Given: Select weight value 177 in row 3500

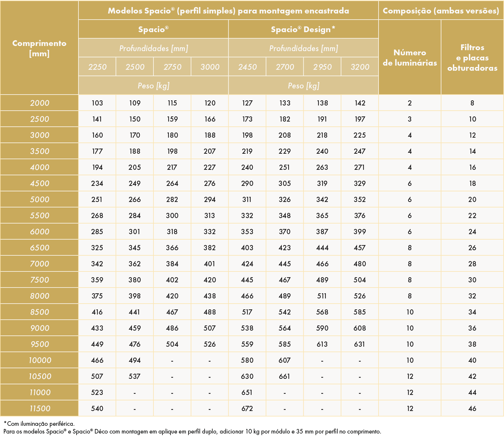Looking at the screenshot, I should pos(97,151).
